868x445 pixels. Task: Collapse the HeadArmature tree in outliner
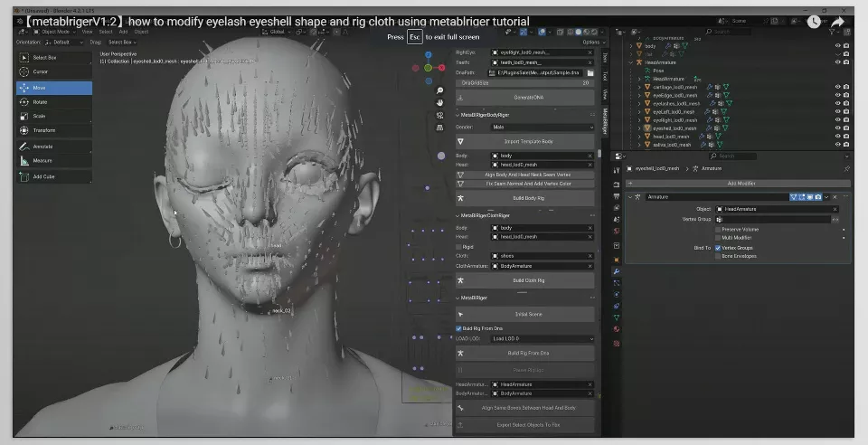pos(631,62)
